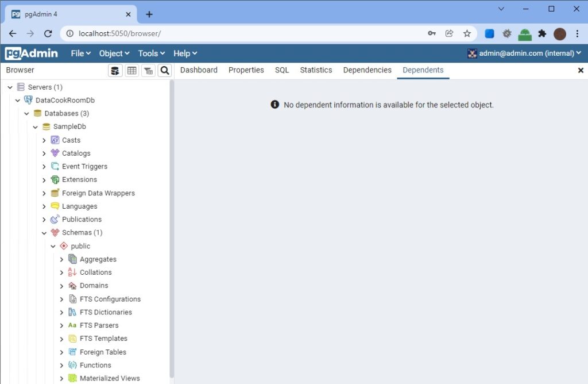Click the FTS Parsers Aa icon

coord(72,325)
